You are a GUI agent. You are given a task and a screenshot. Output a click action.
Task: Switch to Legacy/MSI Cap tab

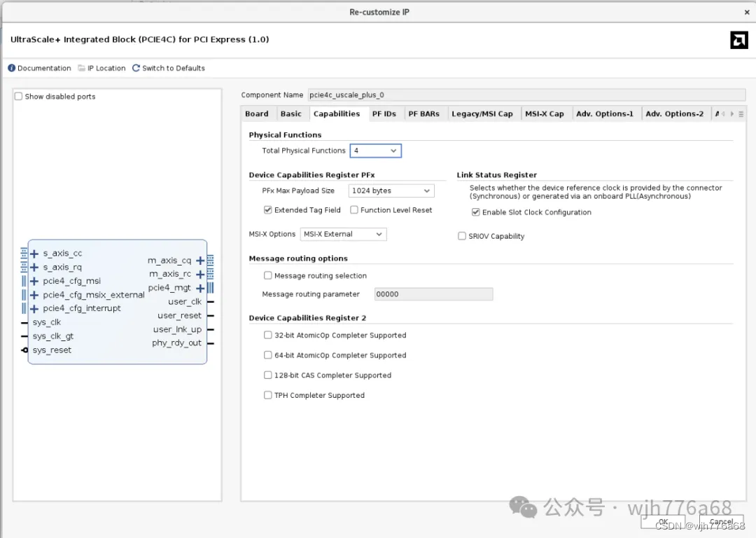[x=482, y=114]
